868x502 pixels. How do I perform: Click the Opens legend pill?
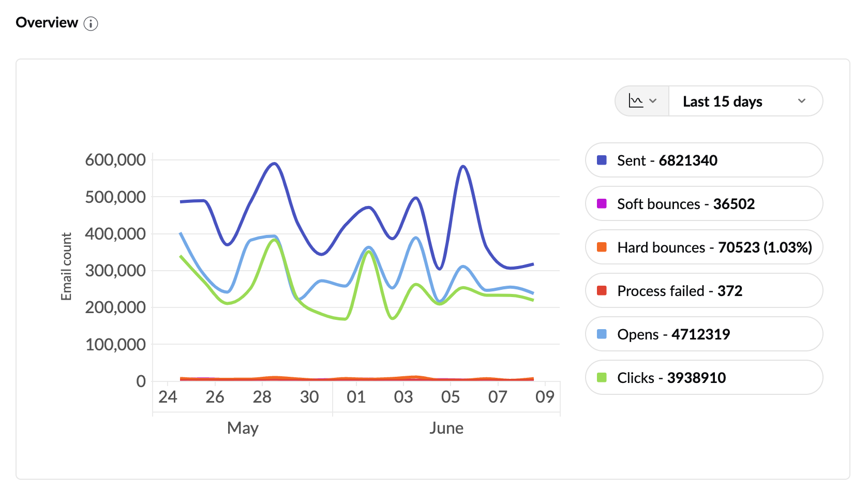704,334
